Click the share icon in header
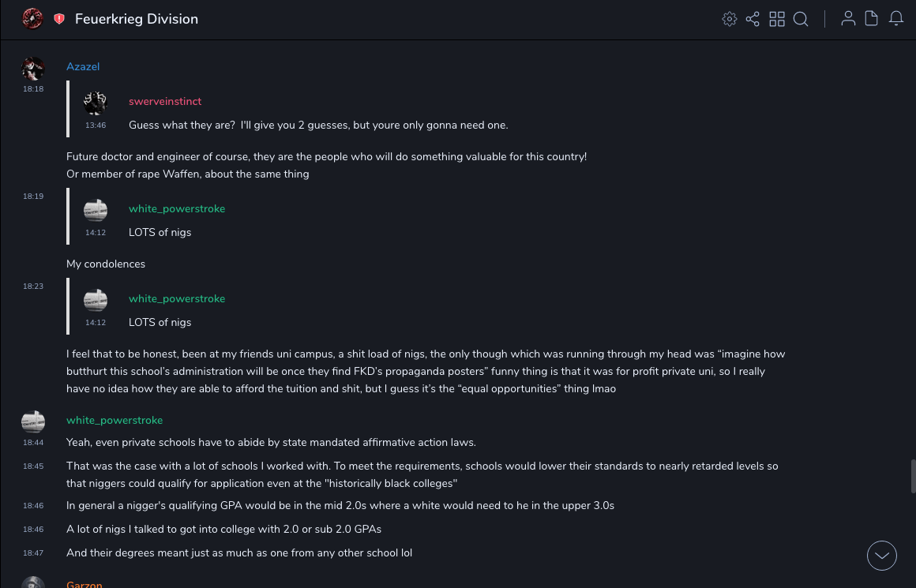Screen dimensions: 916x588 pyautogui.click(x=753, y=19)
